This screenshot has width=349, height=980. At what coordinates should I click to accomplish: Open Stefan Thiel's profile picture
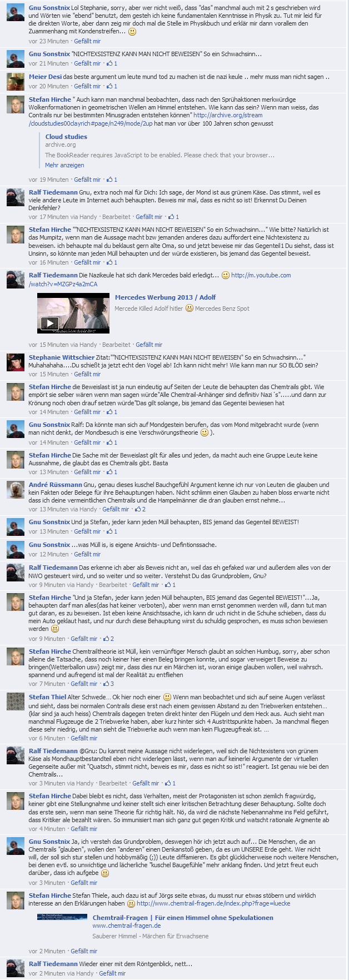point(16,702)
